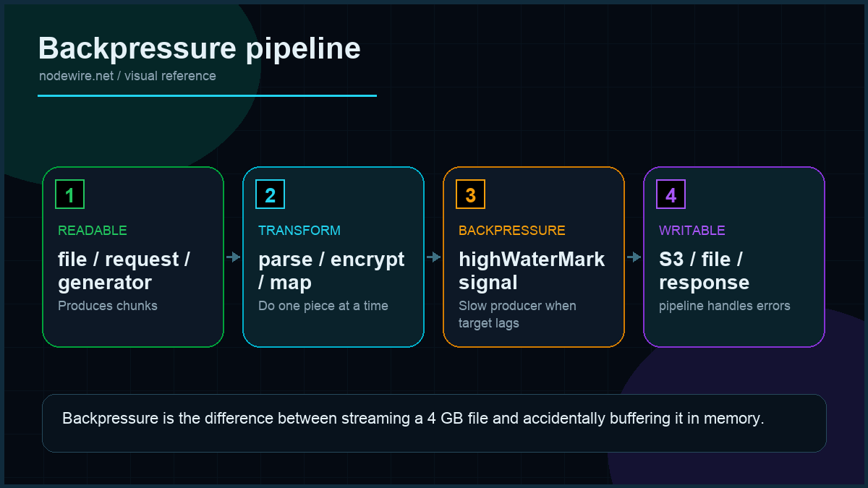Viewport: 868px width, 488px height.
Task: Click 'pipeline handles errors' description
Action: (x=725, y=306)
